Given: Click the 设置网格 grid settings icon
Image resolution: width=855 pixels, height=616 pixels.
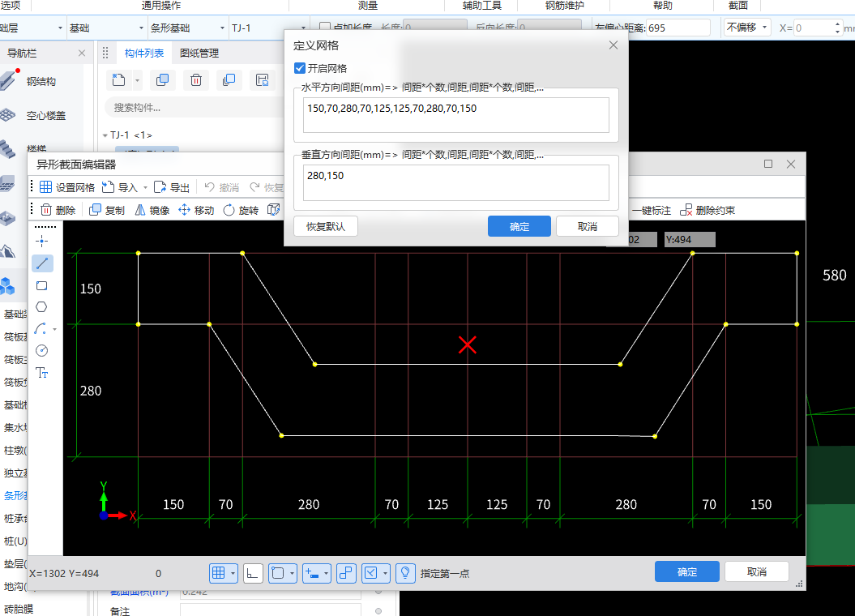Looking at the screenshot, I should [x=46, y=187].
